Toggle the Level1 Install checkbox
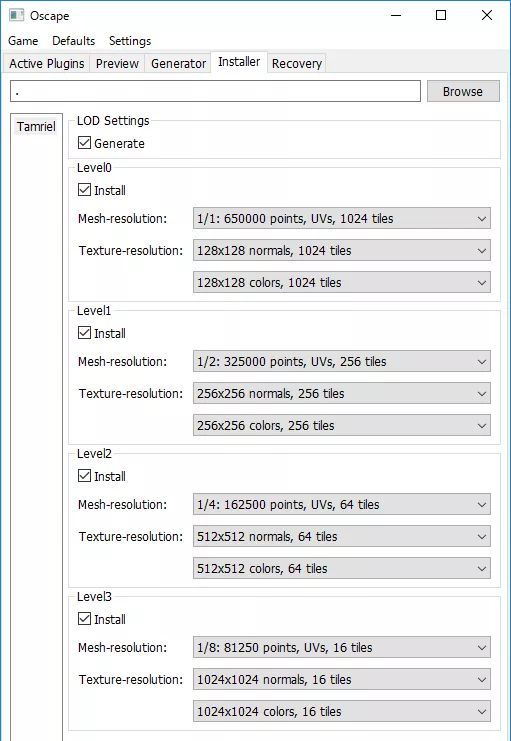The width and height of the screenshot is (511, 741). click(x=84, y=333)
